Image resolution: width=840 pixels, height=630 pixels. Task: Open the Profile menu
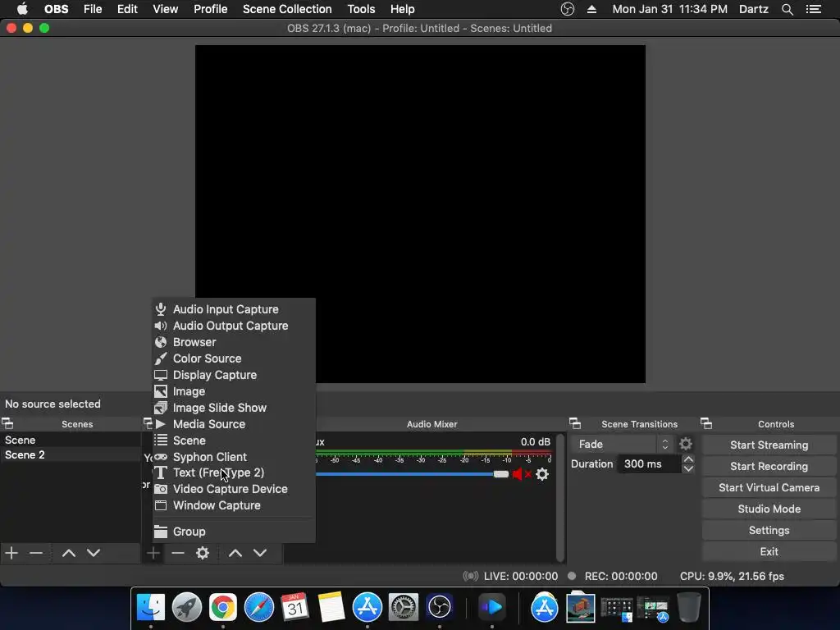click(211, 9)
